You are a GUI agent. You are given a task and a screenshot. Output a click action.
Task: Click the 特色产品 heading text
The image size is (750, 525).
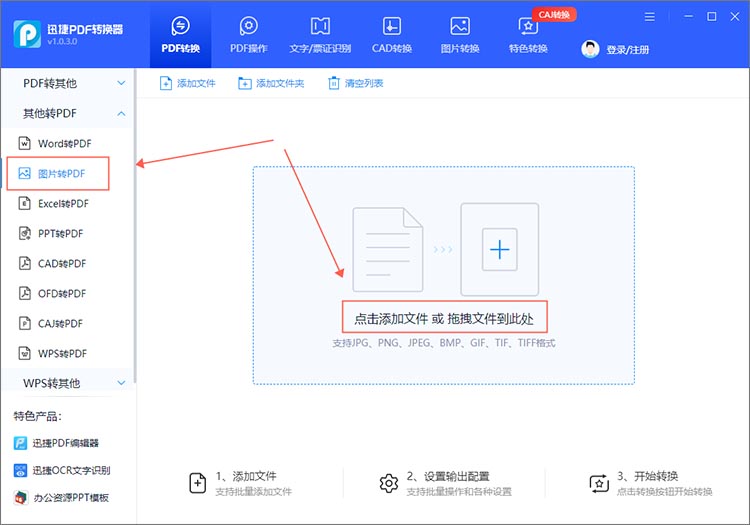pyautogui.click(x=37, y=416)
